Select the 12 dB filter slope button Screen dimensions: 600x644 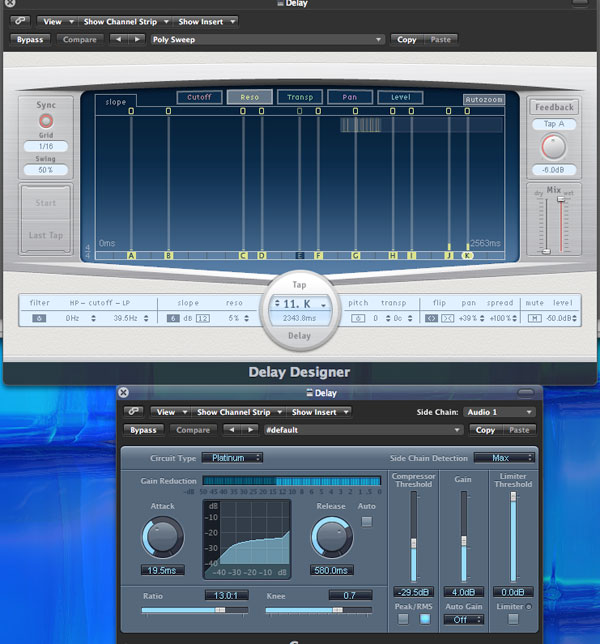(203, 318)
